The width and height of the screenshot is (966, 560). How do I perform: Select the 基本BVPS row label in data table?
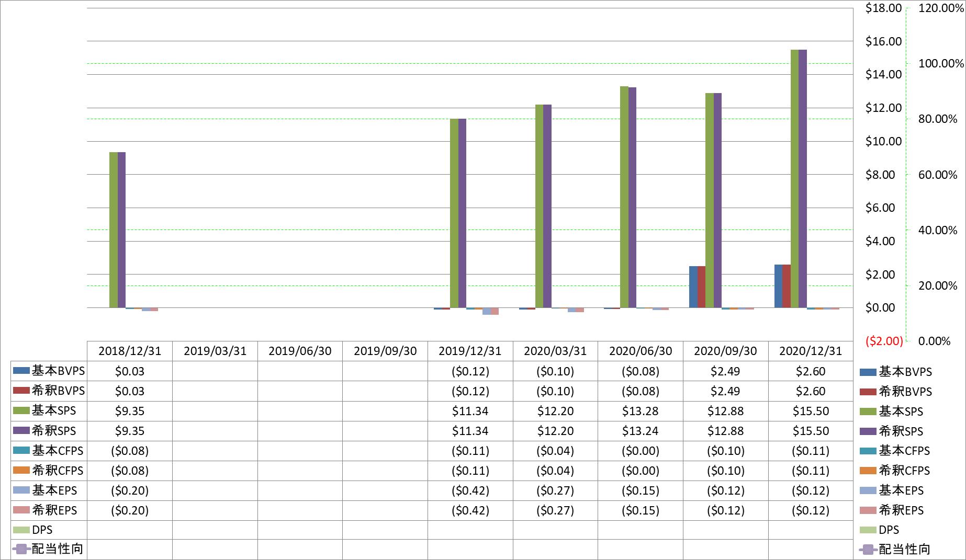tap(58, 371)
